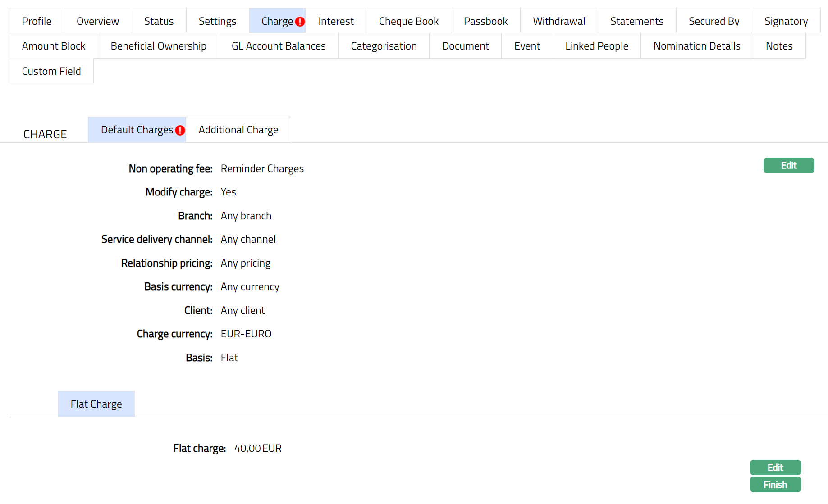Switch to the Overview tab
Image resolution: width=828 pixels, height=504 pixels.
(97, 21)
